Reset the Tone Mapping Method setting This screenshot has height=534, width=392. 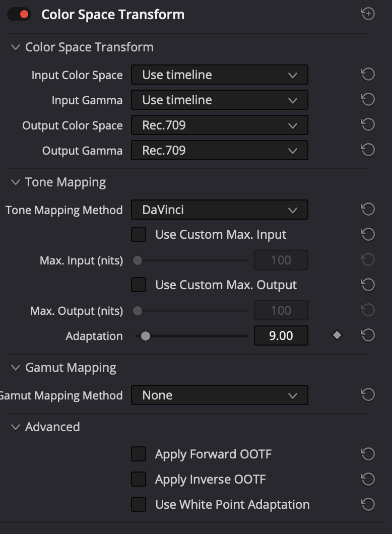pos(368,209)
